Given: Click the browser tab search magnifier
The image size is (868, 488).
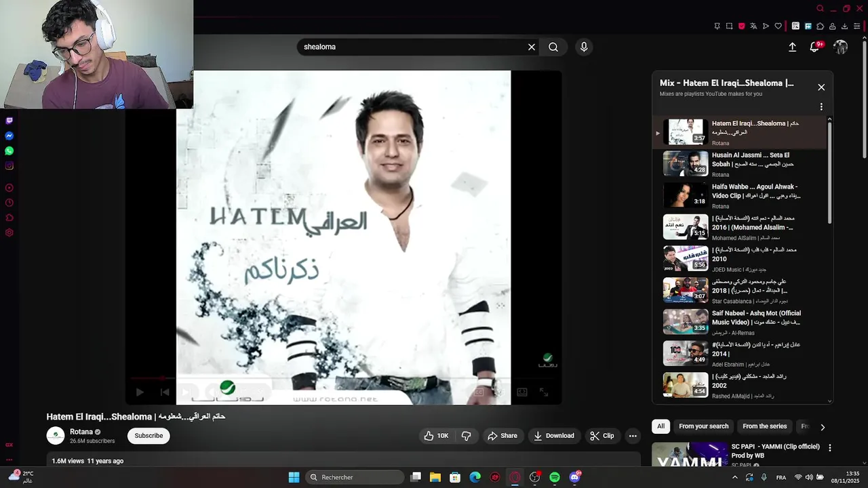Looking at the screenshot, I should [820, 9].
